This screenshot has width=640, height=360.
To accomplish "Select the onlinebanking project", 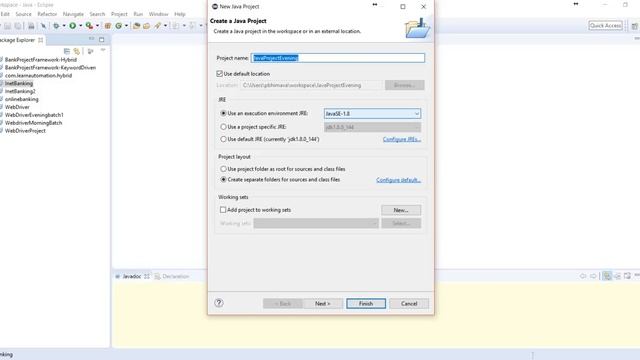I will click(x=22, y=99).
